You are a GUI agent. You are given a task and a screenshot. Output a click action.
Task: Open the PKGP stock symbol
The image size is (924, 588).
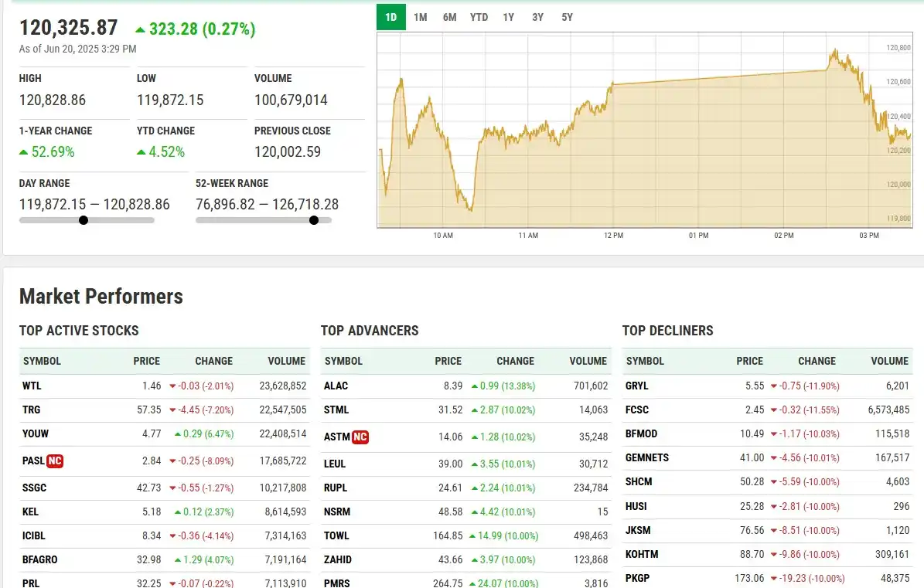click(638, 579)
